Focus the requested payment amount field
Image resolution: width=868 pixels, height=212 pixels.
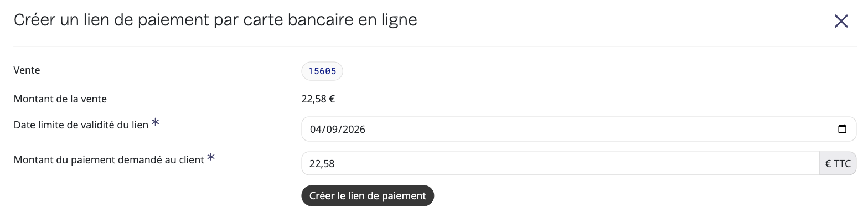pos(560,164)
